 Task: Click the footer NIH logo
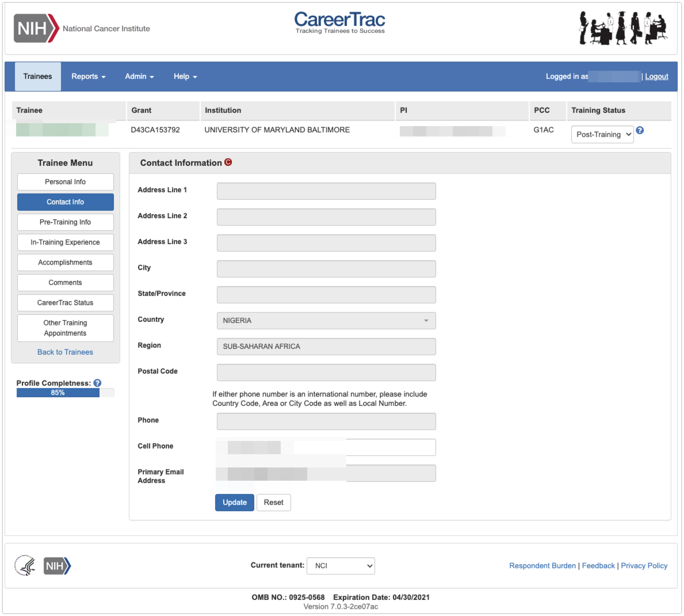pos(57,566)
